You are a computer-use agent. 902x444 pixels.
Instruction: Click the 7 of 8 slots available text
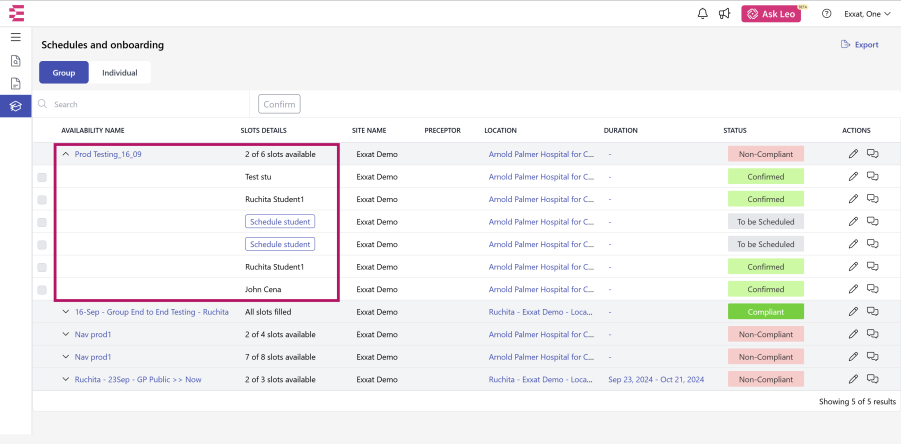(280, 357)
